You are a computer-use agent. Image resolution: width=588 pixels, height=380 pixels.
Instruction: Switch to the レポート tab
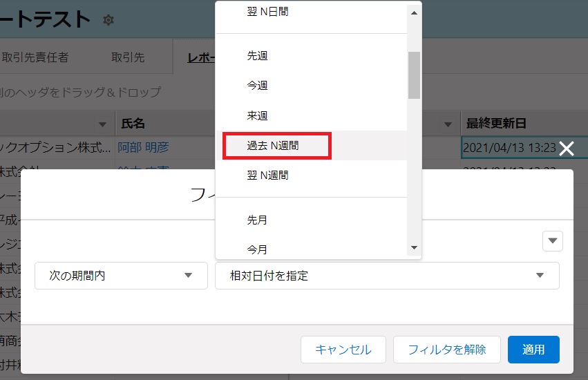point(200,57)
